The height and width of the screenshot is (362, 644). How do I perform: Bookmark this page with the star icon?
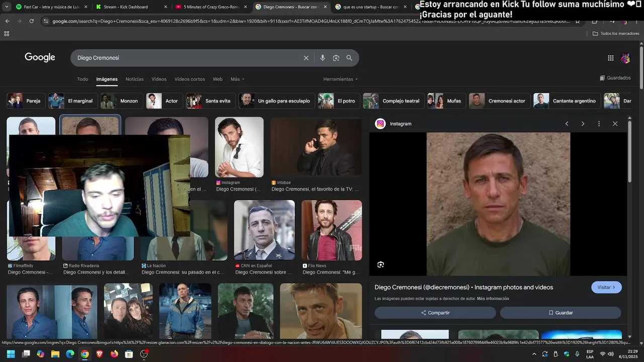click(x=578, y=21)
